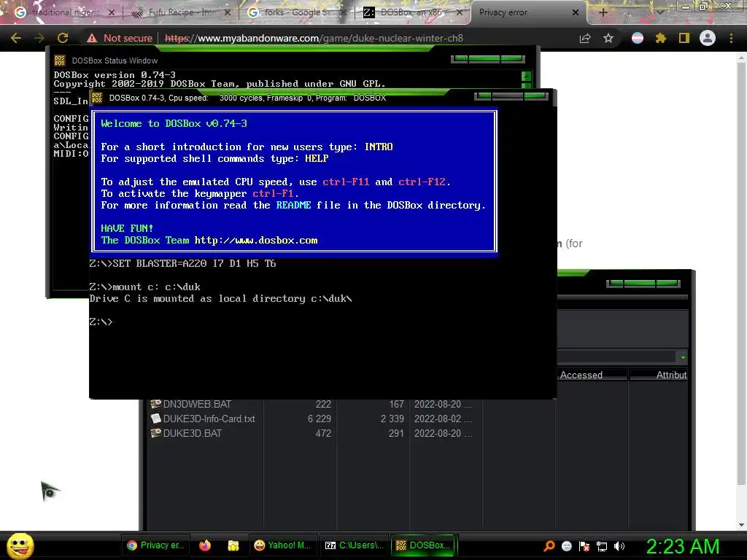This screenshot has width=747, height=560.
Task: Click the Accessed column header
Action: point(591,375)
